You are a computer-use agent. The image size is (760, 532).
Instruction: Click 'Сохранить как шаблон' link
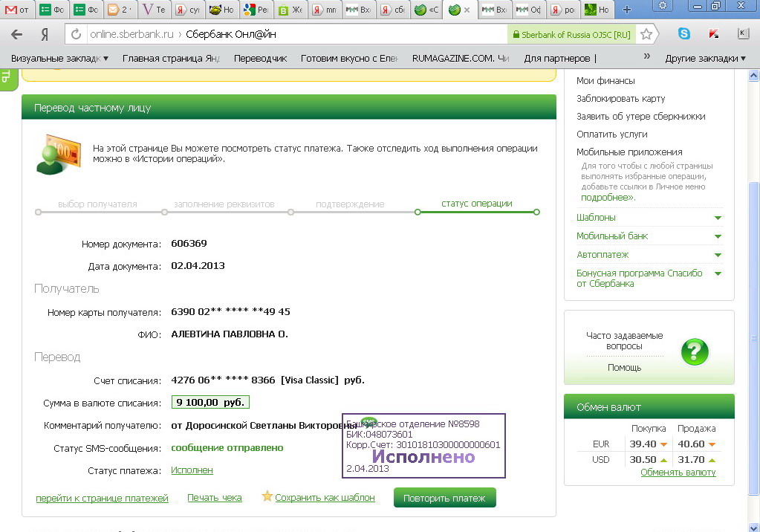[325, 498]
